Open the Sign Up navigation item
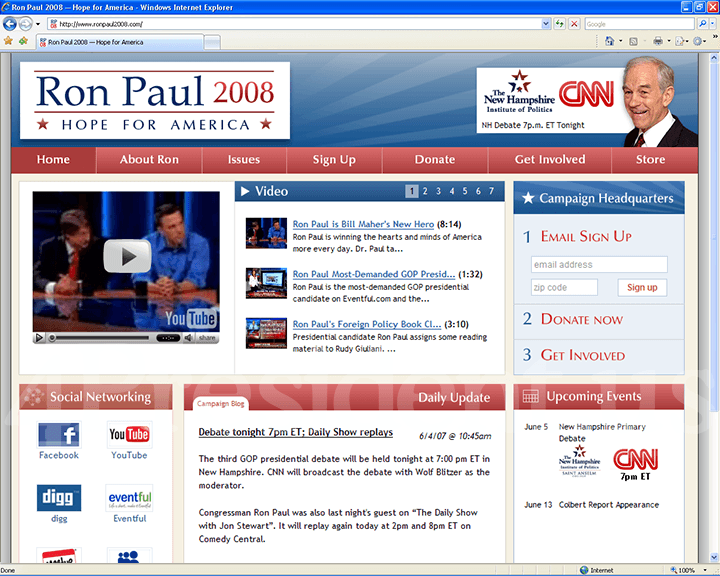720x576 pixels. tap(334, 160)
